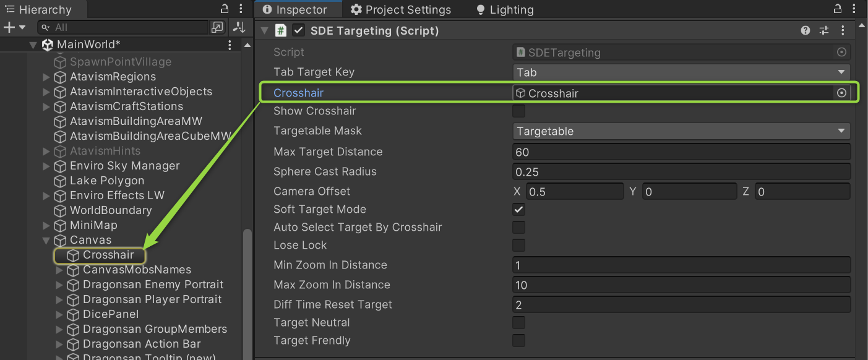This screenshot has width=868, height=360.
Task: Open SDE Targeting preset settings icon
Action: (x=823, y=30)
